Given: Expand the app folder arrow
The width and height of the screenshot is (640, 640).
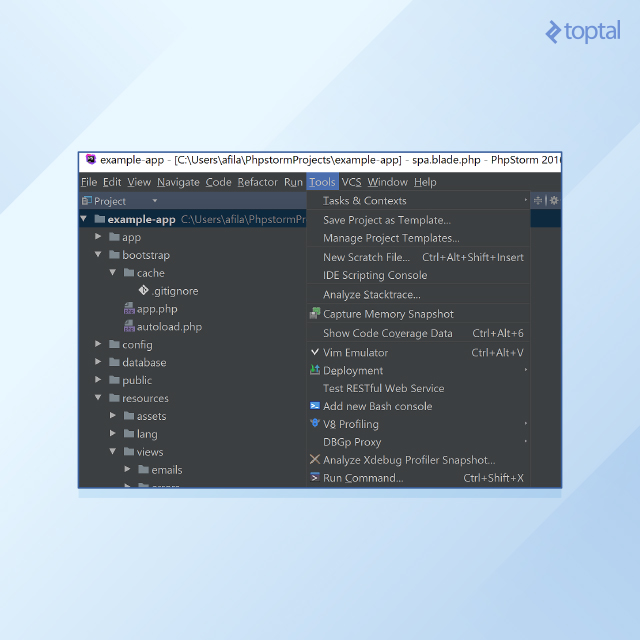Looking at the screenshot, I should click(98, 236).
